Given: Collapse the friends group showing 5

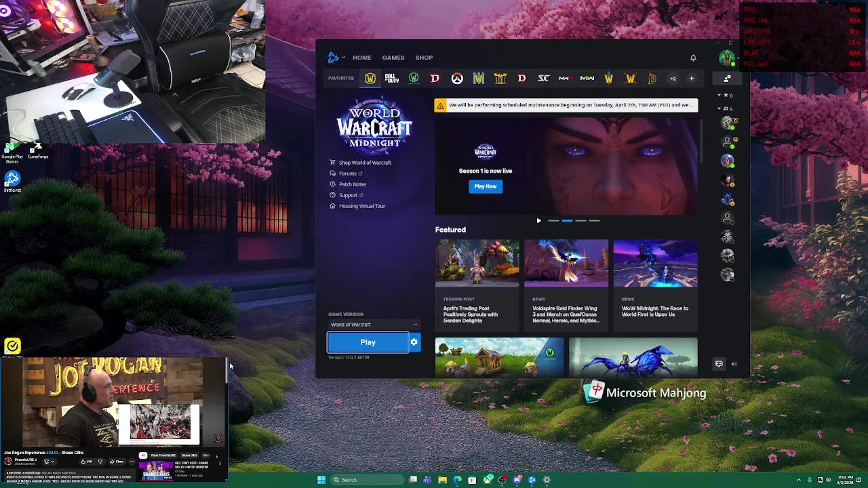Looking at the screenshot, I should 726,108.
